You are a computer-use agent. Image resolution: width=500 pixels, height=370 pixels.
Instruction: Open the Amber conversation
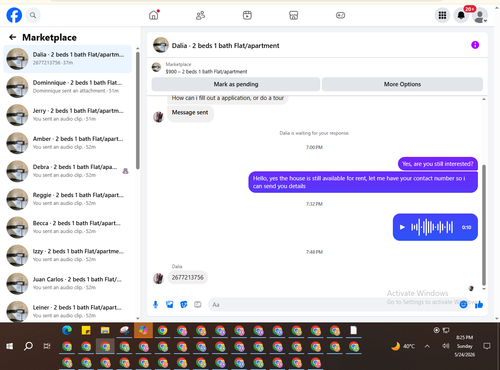[x=68, y=143]
